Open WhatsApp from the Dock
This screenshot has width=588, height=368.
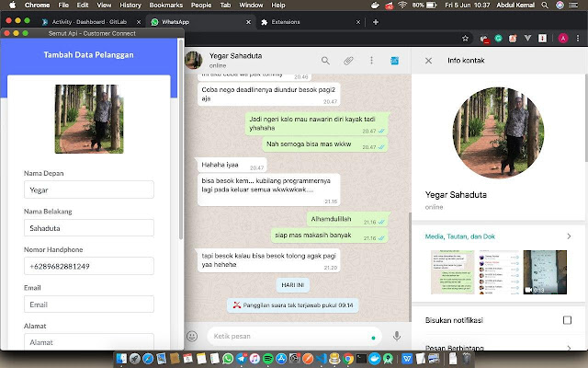pyautogui.click(x=228, y=359)
